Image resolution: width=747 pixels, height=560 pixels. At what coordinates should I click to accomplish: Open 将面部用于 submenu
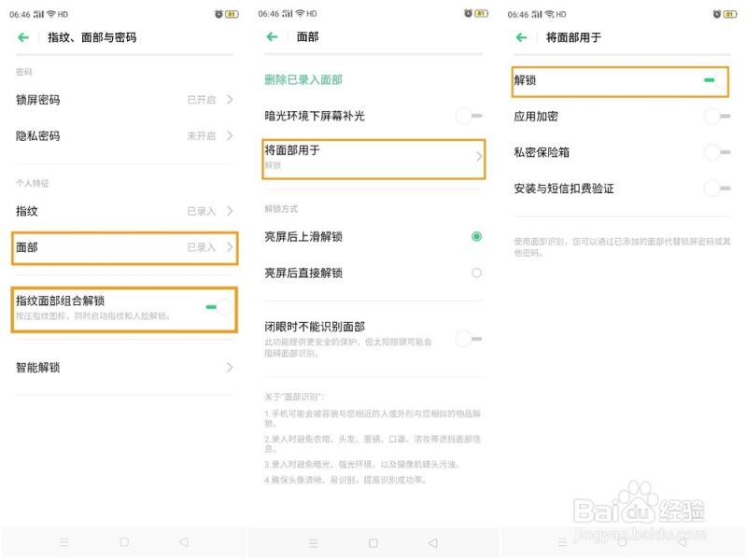[x=373, y=159]
